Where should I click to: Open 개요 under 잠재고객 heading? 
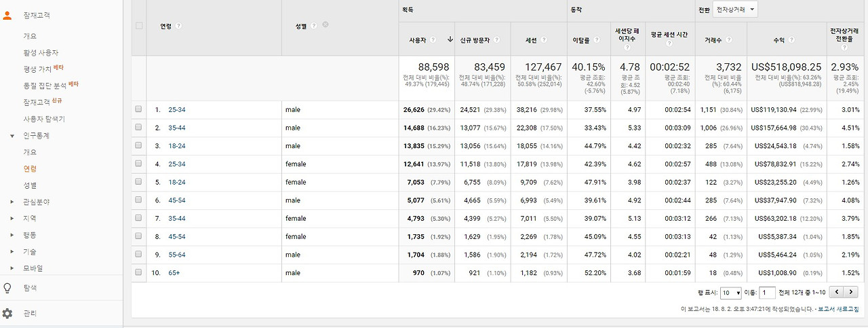click(30, 36)
